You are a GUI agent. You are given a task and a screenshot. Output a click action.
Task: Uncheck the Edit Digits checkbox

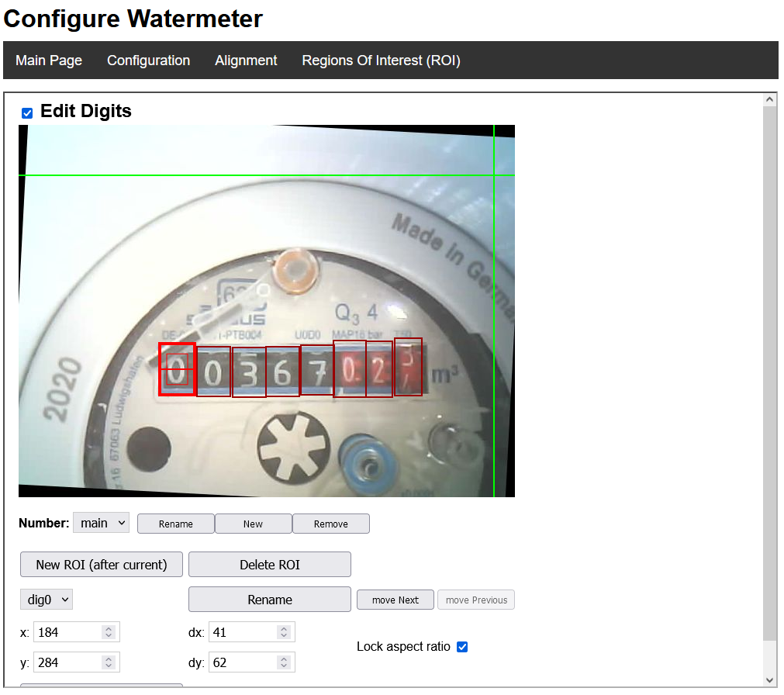27,113
